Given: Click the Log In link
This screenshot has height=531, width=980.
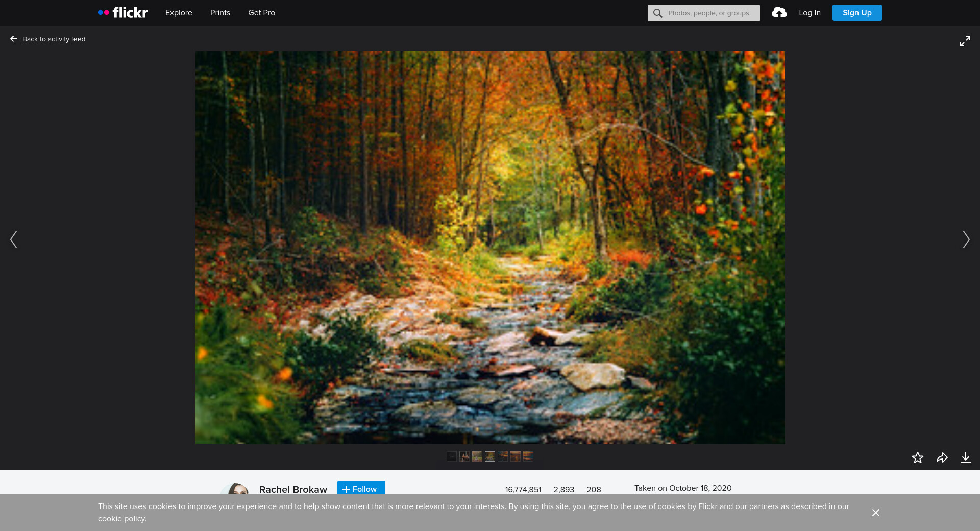Looking at the screenshot, I should [810, 13].
